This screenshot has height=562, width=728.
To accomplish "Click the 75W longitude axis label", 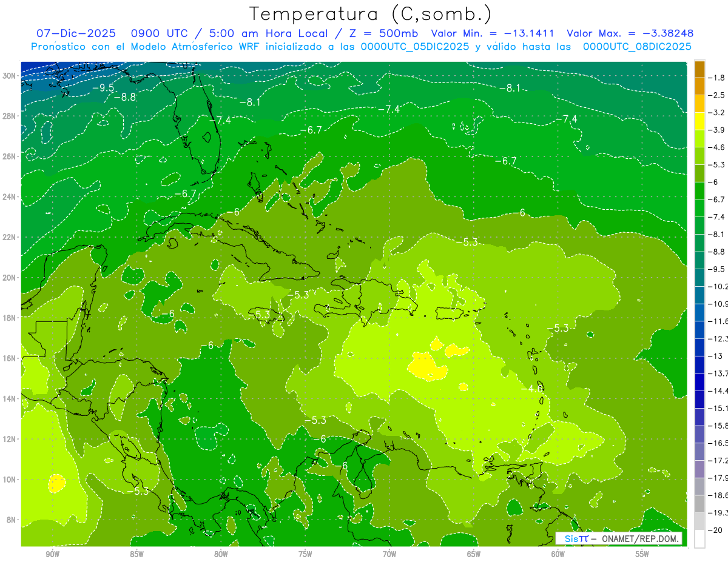I will 305,554.
